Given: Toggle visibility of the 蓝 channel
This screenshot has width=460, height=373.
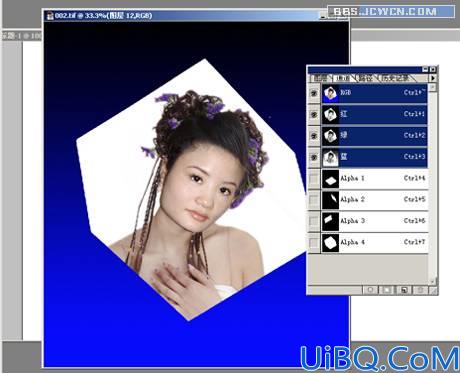Looking at the screenshot, I should click(x=314, y=157).
